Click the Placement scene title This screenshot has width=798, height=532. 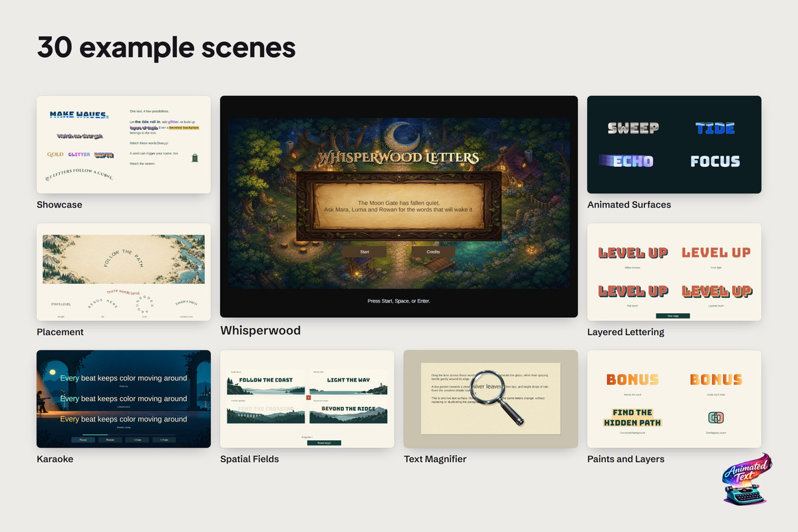61,332
